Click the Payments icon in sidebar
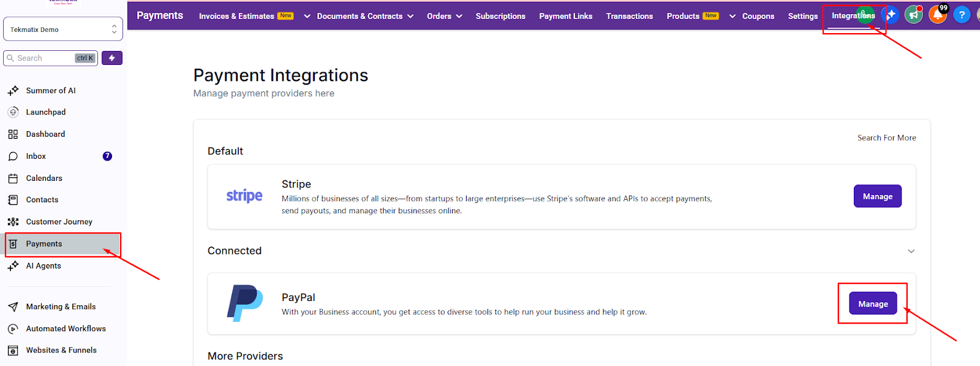 click(13, 244)
